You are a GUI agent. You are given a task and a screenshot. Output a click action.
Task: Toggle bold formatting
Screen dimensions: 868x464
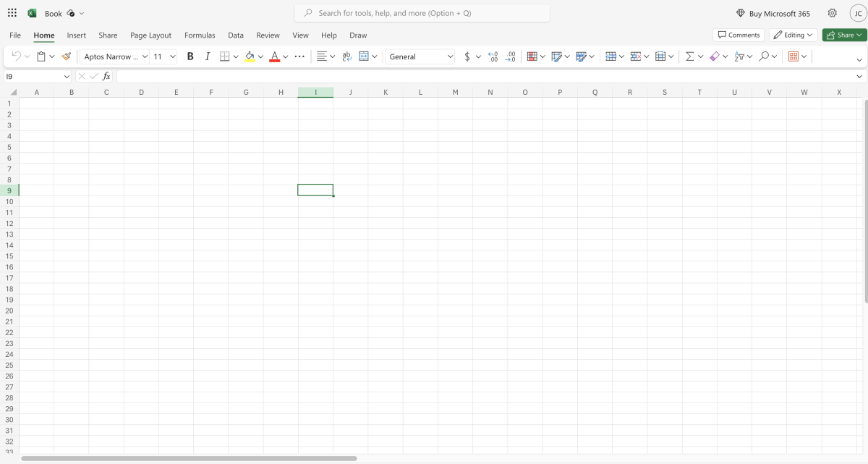(x=190, y=56)
